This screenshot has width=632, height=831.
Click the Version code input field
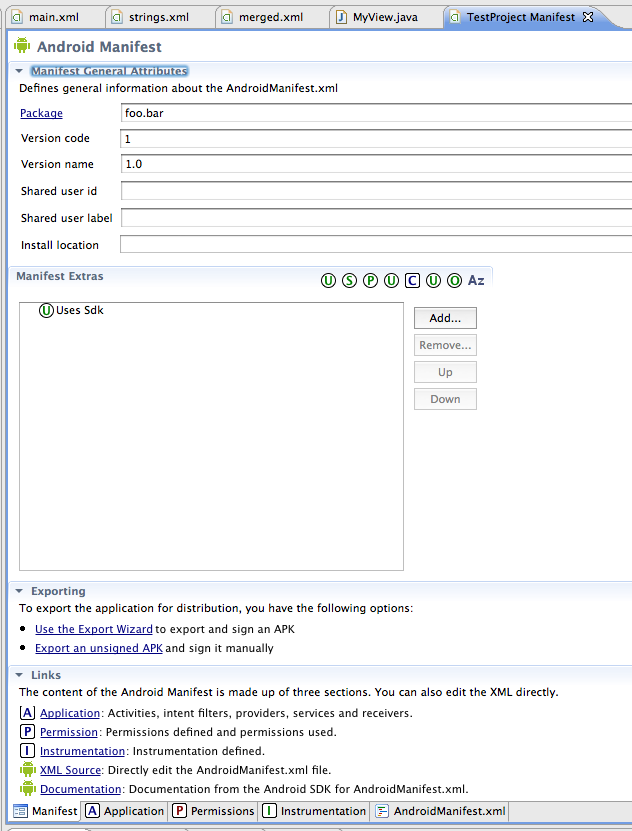point(376,139)
